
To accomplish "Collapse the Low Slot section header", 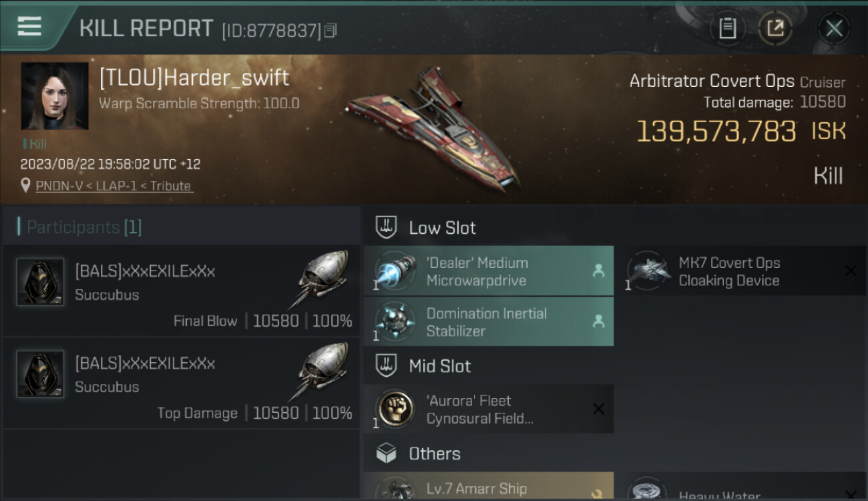I will point(442,228).
